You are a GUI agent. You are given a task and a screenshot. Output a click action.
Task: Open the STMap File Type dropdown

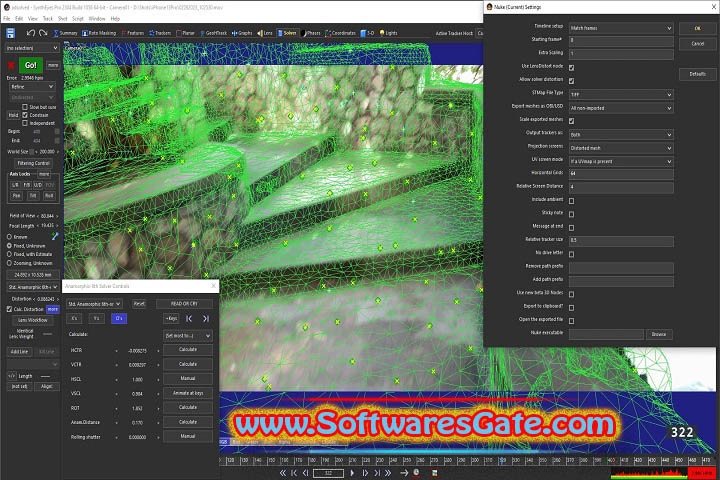[621, 95]
